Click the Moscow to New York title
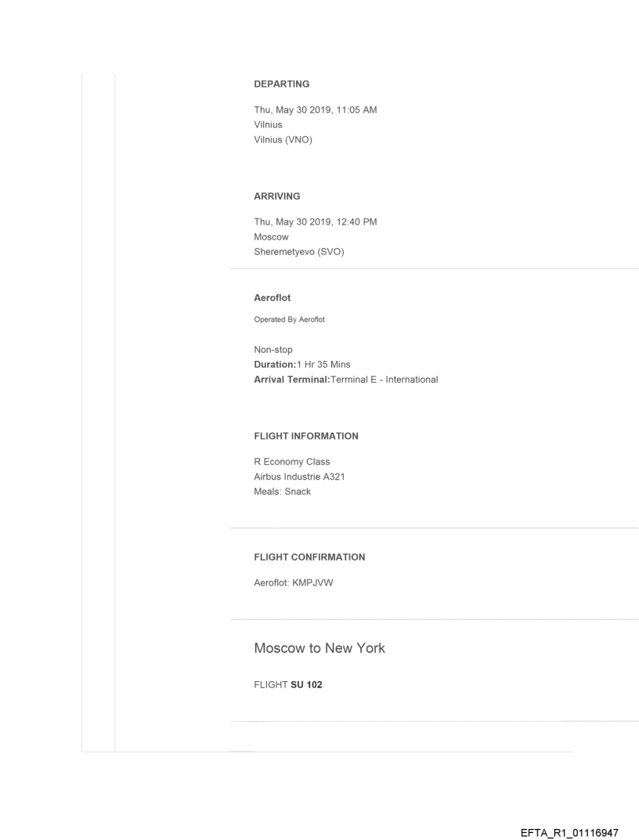 (x=319, y=648)
